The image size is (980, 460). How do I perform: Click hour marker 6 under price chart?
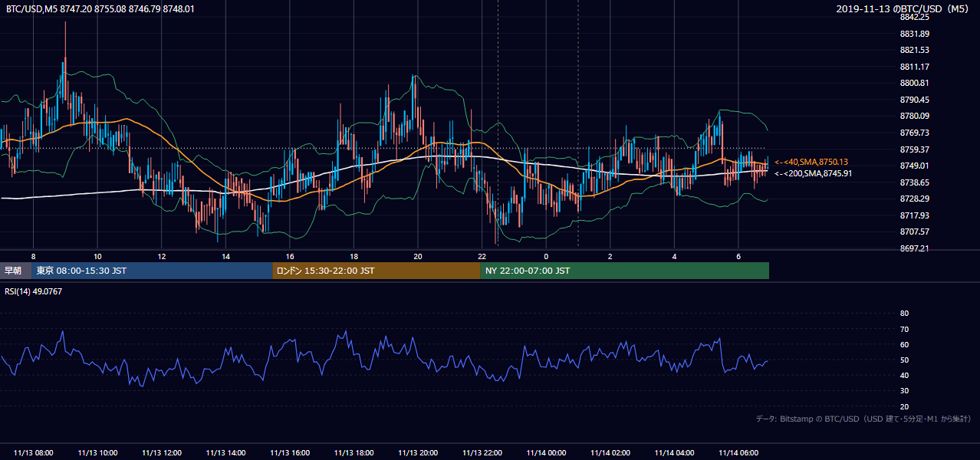coord(738,256)
